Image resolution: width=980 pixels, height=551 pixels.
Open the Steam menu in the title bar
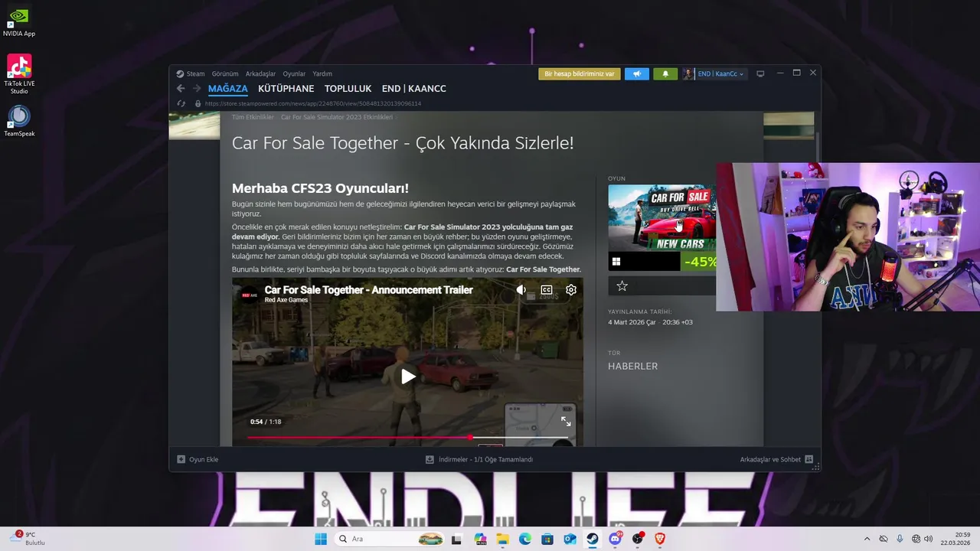191,73
